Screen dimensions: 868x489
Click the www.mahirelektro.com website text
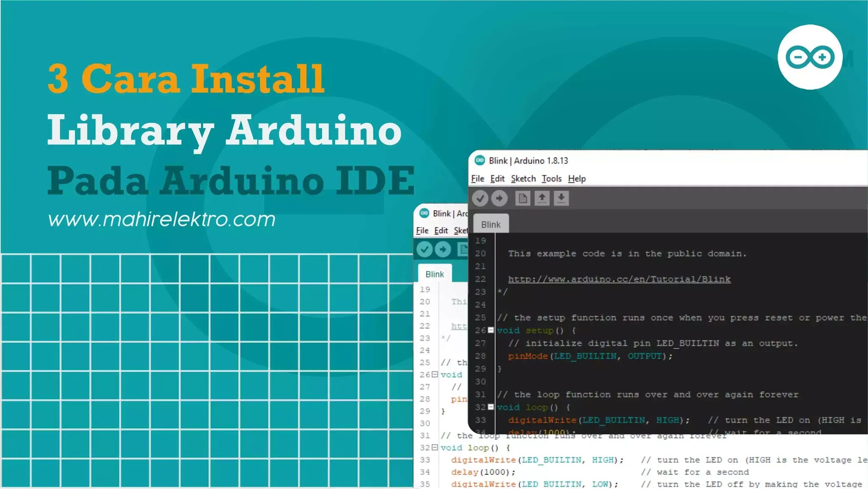pos(161,219)
